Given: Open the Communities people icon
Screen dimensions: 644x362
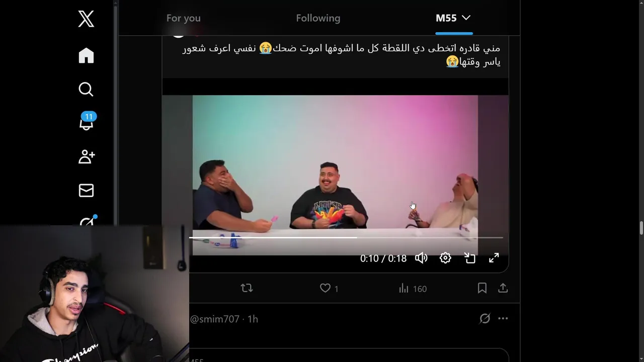Looking at the screenshot, I should [87, 156].
